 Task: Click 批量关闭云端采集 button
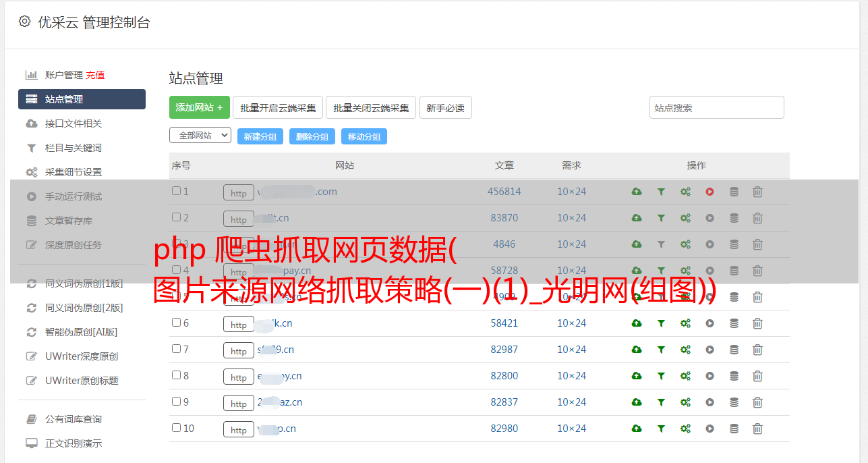click(371, 107)
